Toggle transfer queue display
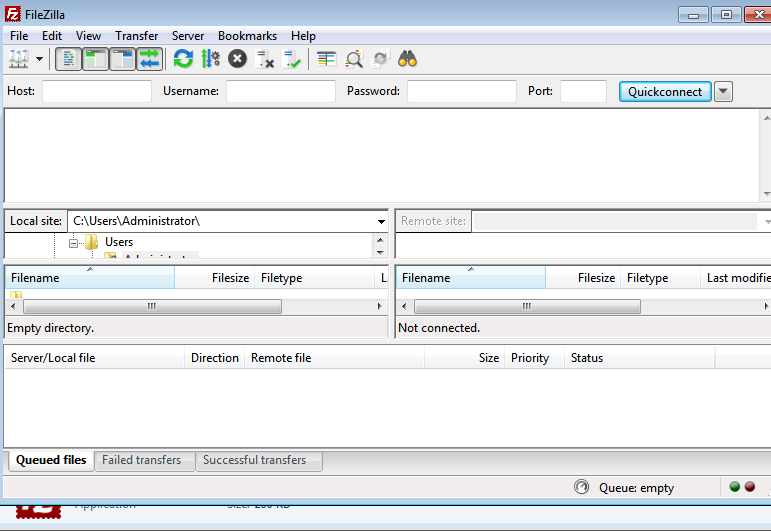 [x=149, y=59]
